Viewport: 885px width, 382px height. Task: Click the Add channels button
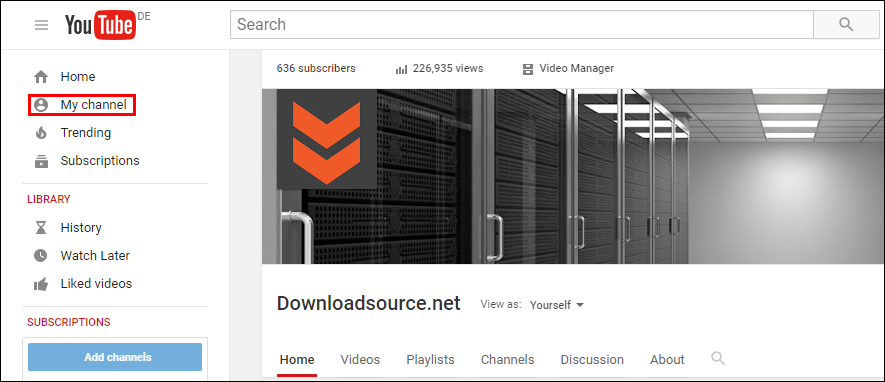pos(115,357)
